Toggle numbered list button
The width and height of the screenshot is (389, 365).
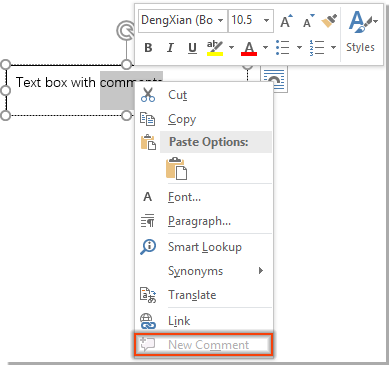[x=317, y=48]
